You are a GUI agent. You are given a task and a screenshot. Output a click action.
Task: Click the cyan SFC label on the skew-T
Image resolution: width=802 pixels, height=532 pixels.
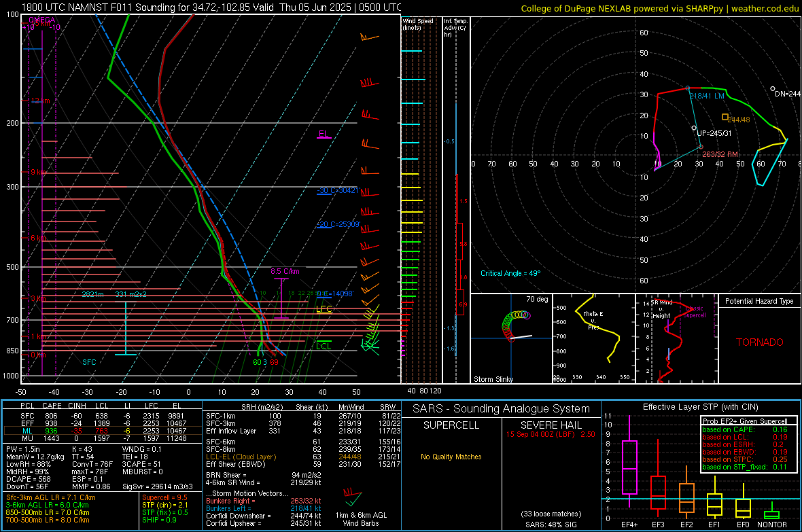(x=89, y=362)
